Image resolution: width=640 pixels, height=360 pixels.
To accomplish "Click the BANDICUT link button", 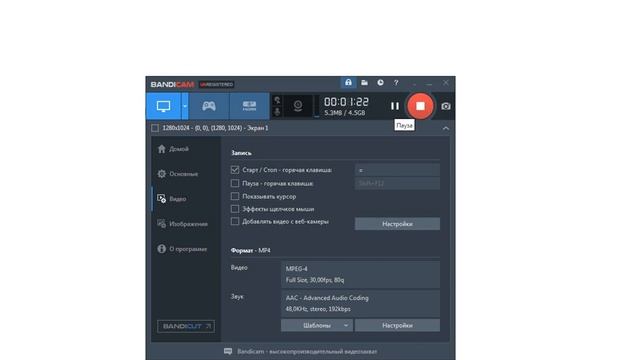I will (x=186, y=326).
